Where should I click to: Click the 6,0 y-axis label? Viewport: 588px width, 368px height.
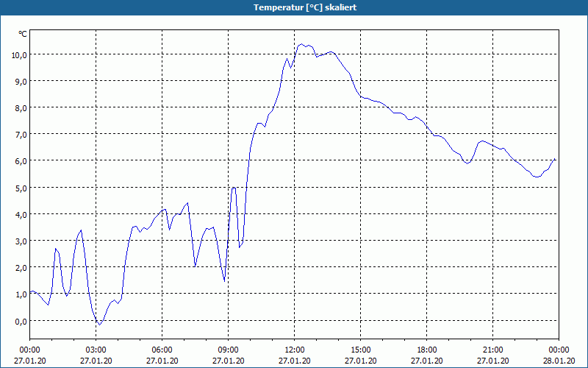click(x=21, y=161)
